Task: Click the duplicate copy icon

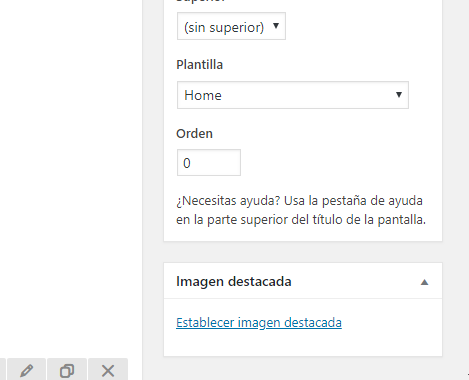Action: tap(67, 370)
